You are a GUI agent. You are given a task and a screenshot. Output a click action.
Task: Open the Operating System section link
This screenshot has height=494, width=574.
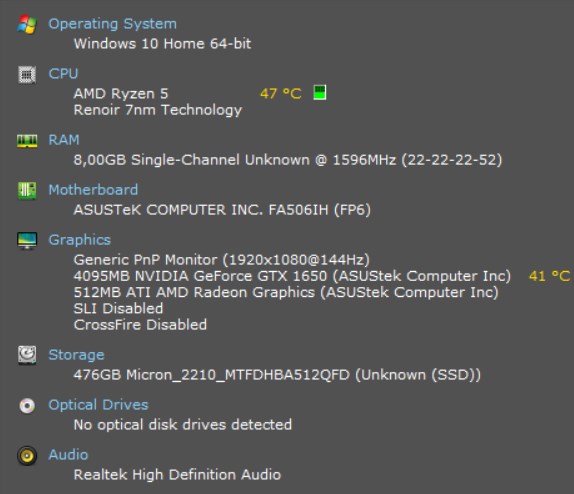112,24
